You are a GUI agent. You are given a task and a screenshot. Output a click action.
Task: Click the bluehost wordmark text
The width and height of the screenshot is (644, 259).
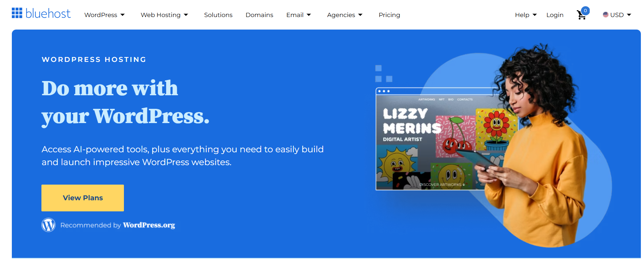(x=48, y=14)
